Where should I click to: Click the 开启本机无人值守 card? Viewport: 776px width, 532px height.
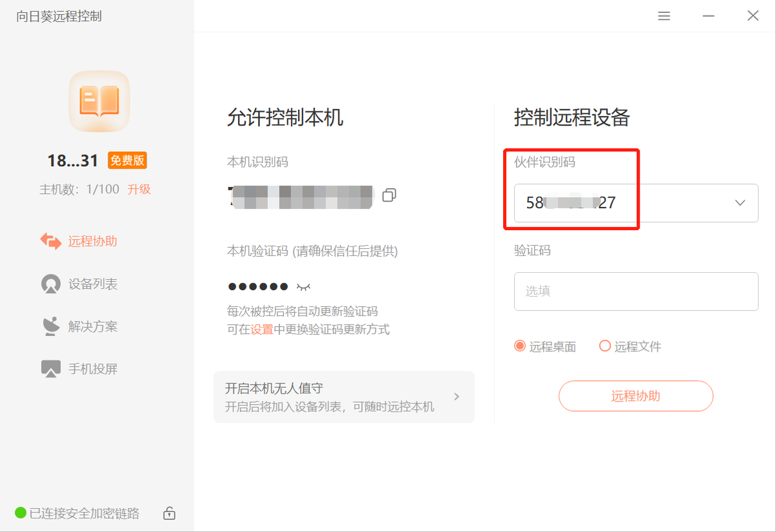click(x=344, y=397)
